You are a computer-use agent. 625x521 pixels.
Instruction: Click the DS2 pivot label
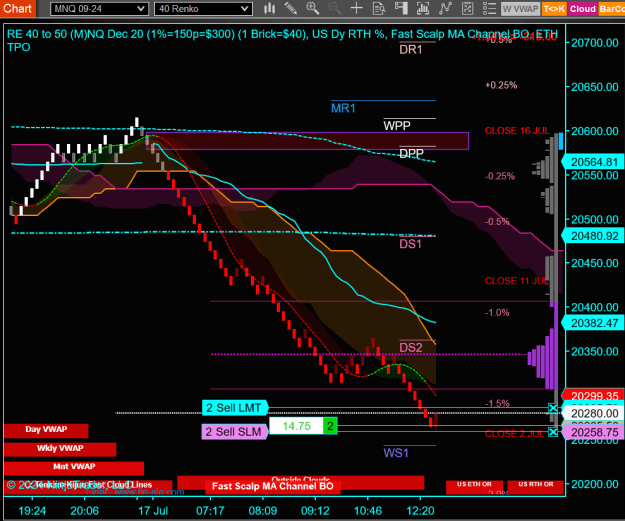(x=411, y=348)
